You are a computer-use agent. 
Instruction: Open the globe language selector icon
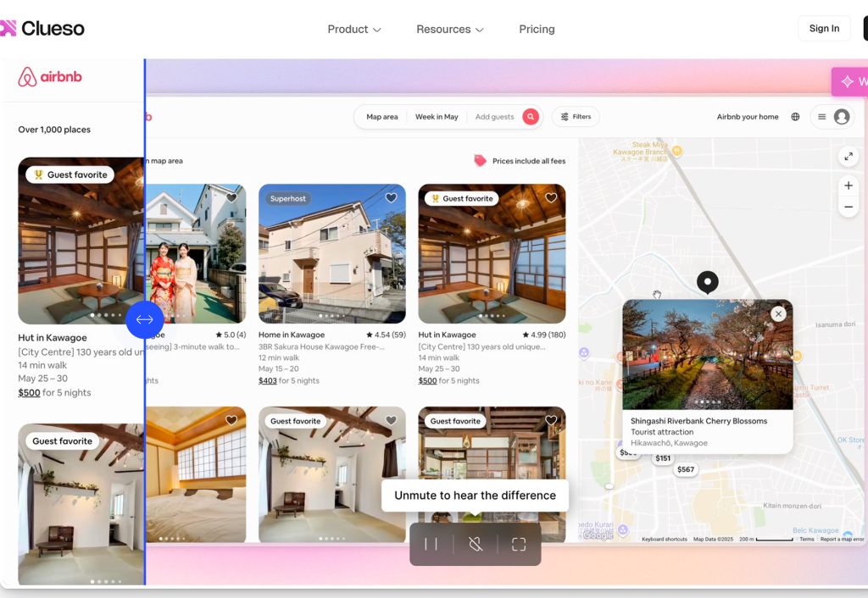(795, 117)
